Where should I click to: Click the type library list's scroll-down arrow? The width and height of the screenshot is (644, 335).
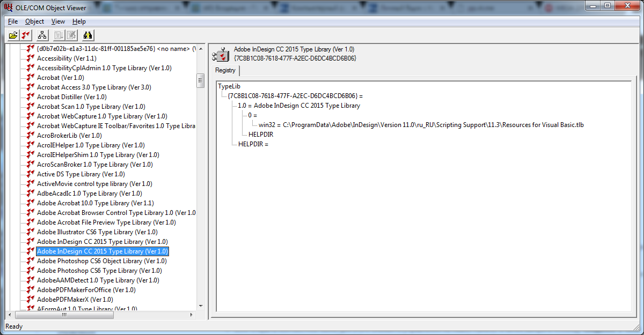click(201, 305)
